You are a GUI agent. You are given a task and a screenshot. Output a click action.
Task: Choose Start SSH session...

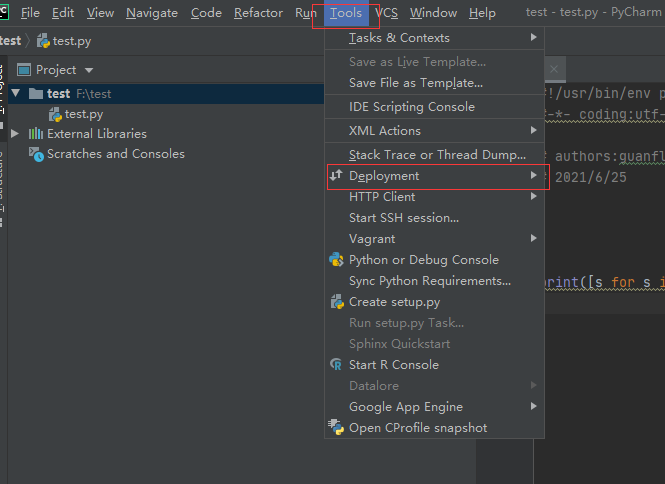[x=434, y=218]
